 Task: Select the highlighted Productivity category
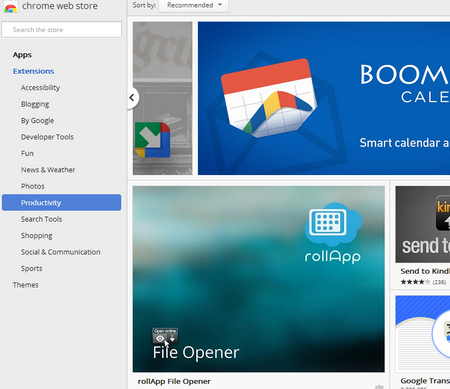pyautogui.click(x=61, y=202)
